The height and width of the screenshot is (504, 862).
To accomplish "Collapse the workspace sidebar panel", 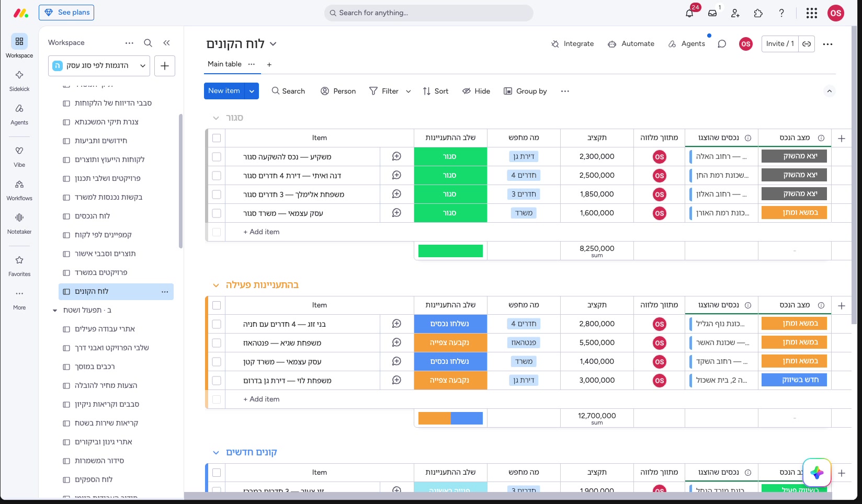I will (x=166, y=43).
